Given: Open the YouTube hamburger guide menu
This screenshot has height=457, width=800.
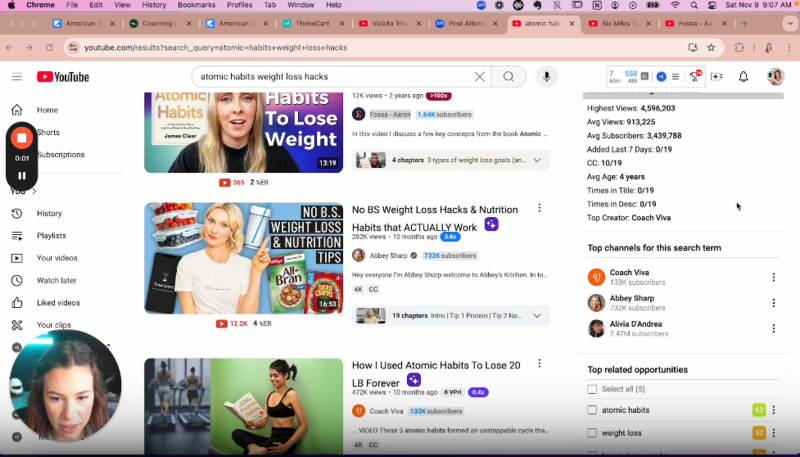Looking at the screenshot, I should [x=17, y=77].
